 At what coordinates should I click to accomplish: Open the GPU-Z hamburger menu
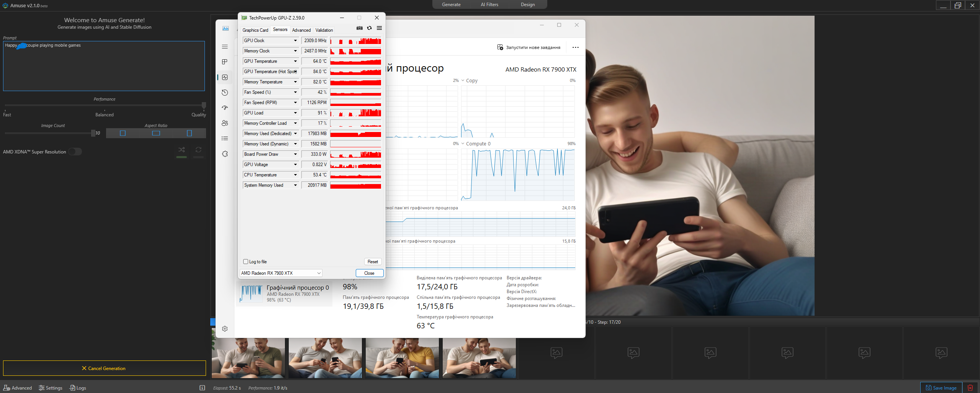379,28
